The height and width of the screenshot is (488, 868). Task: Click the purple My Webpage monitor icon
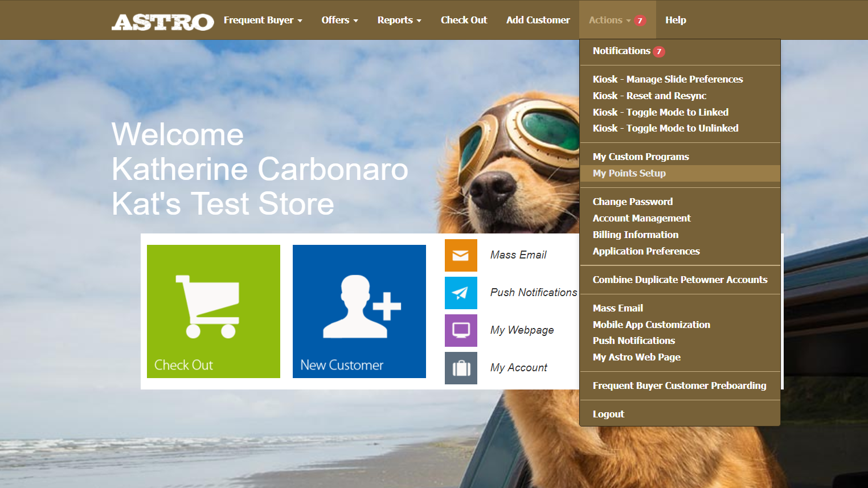pos(461,330)
